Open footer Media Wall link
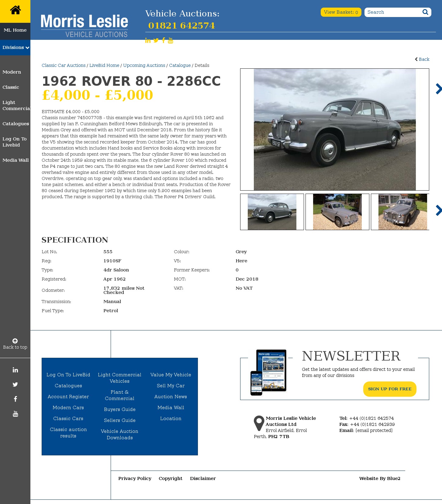Screen dimensions: 442x504 click(171, 408)
